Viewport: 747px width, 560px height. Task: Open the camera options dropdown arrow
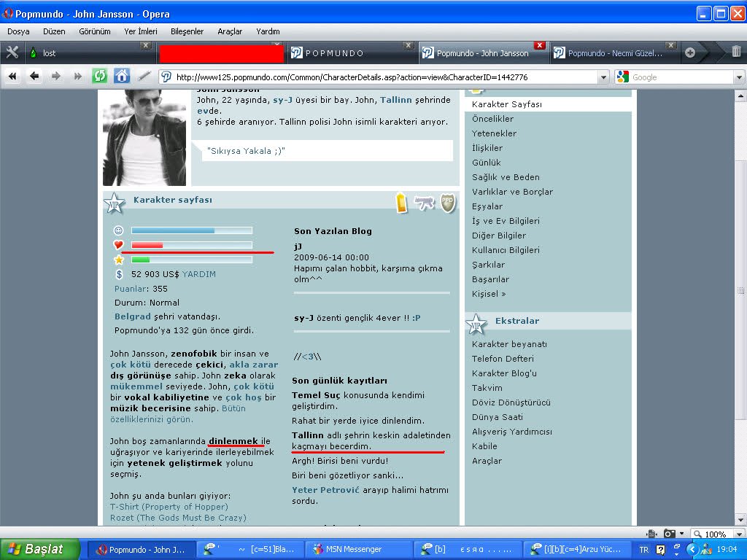pos(682,534)
